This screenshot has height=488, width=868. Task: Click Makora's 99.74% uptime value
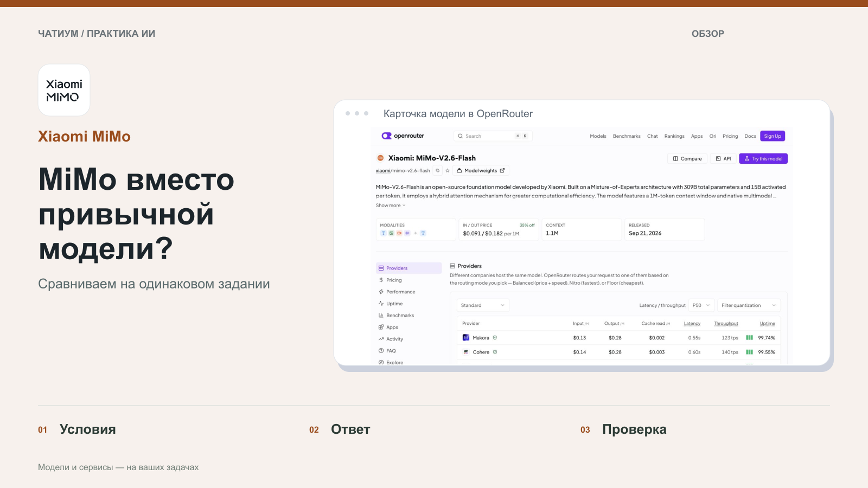[x=767, y=338]
